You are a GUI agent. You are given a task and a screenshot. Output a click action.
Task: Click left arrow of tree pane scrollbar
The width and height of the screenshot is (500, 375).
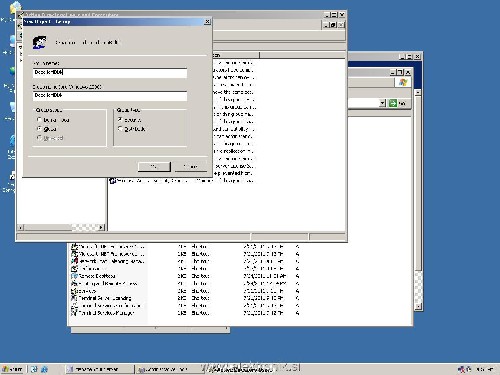21,227
